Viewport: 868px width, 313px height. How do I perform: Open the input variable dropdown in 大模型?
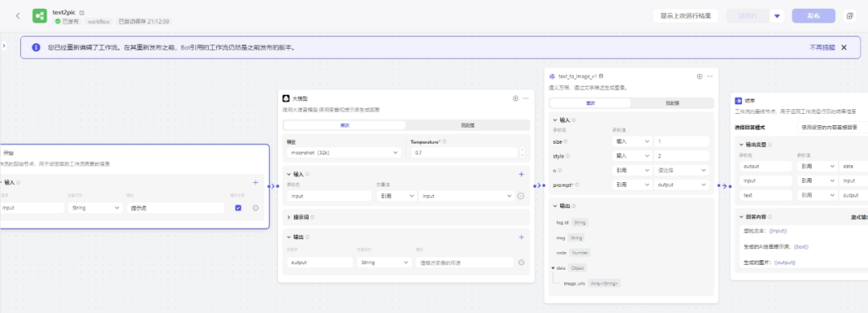tap(466, 196)
